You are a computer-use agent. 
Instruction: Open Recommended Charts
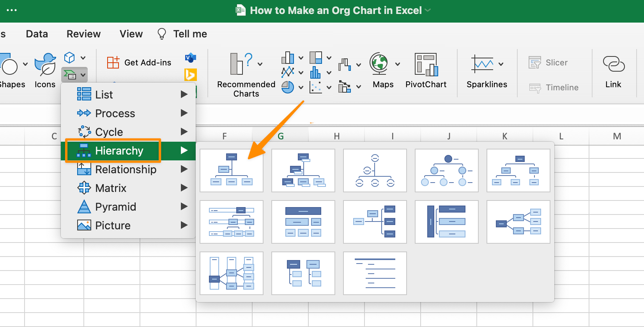click(246, 75)
